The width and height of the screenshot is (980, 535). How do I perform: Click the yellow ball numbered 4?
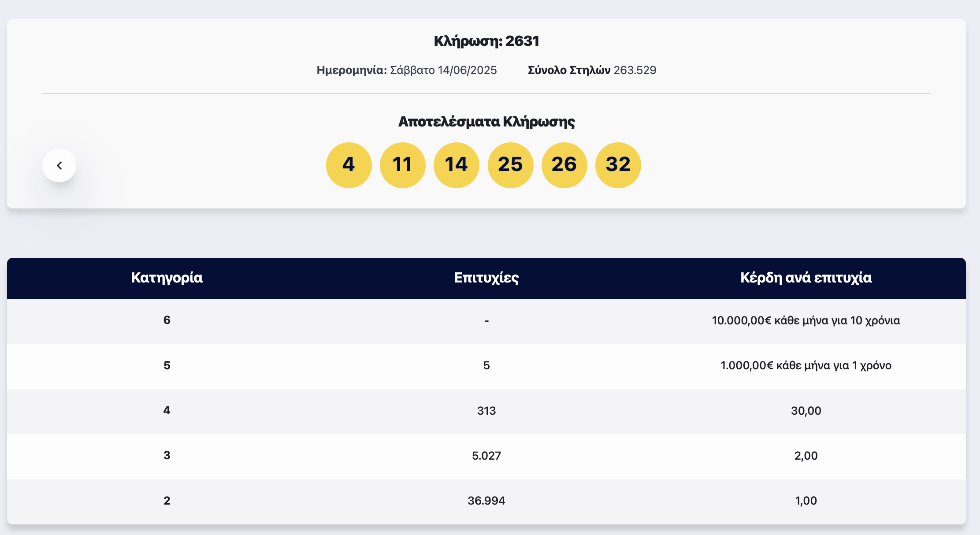click(349, 165)
